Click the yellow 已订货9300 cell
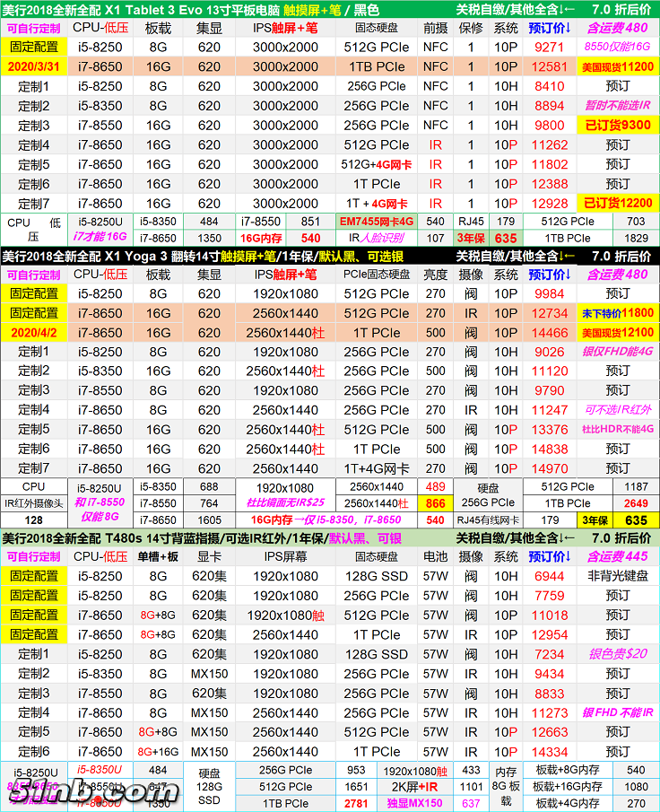 (x=618, y=126)
